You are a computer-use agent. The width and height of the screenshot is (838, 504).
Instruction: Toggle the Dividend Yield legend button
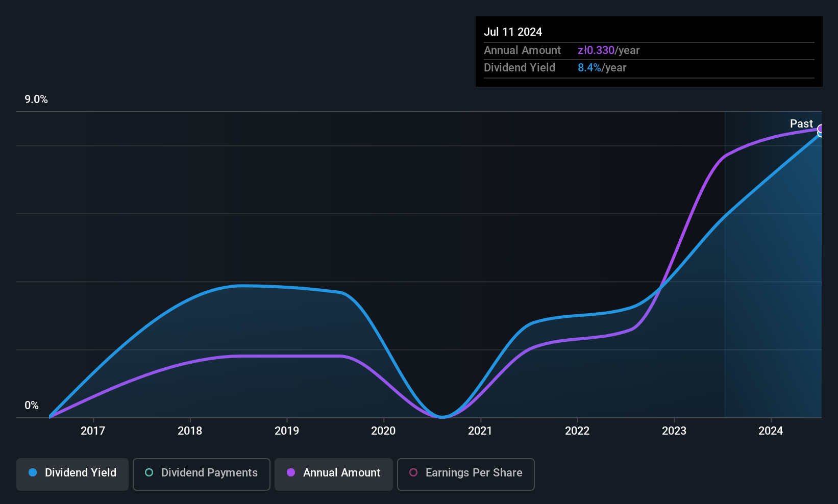(x=72, y=474)
